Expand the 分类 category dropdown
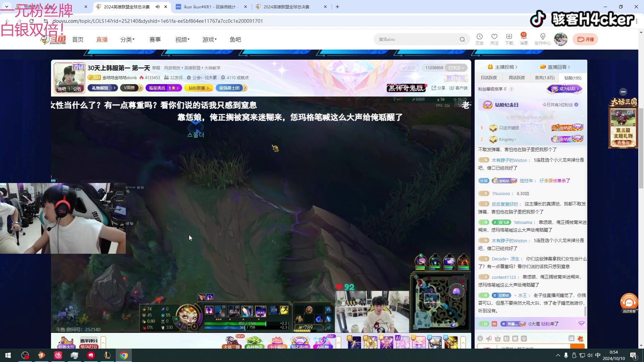The image size is (644, 362). (x=127, y=40)
